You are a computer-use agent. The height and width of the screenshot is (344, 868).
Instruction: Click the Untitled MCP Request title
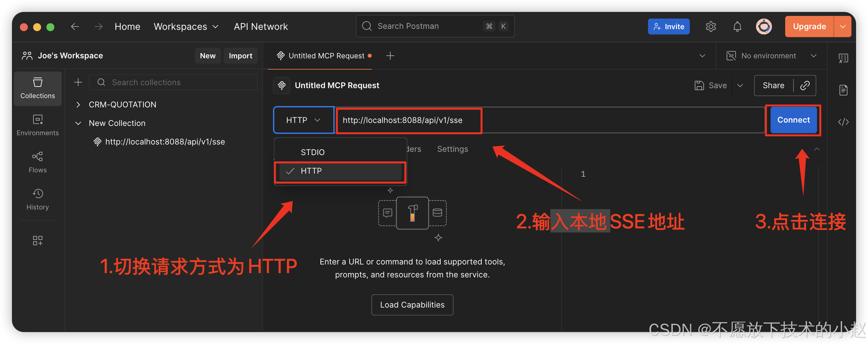tap(337, 85)
